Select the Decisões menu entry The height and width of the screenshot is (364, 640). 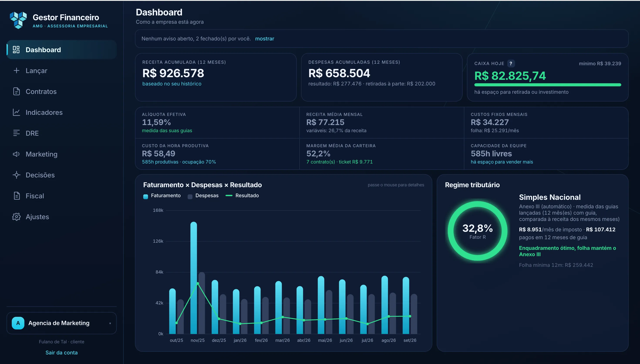pyautogui.click(x=62, y=175)
